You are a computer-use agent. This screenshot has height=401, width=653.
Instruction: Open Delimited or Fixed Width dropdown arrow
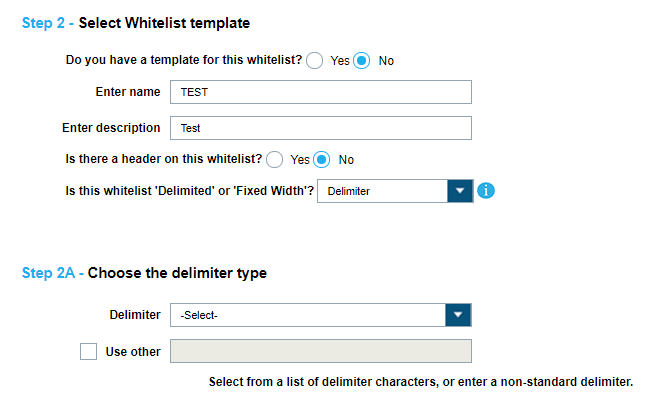coord(459,190)
